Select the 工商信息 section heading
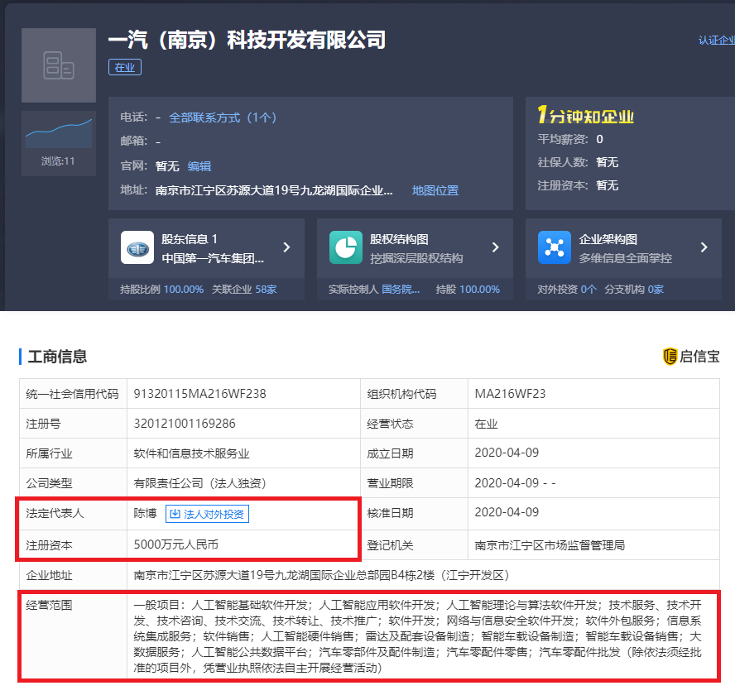 (x=57, y=357)
